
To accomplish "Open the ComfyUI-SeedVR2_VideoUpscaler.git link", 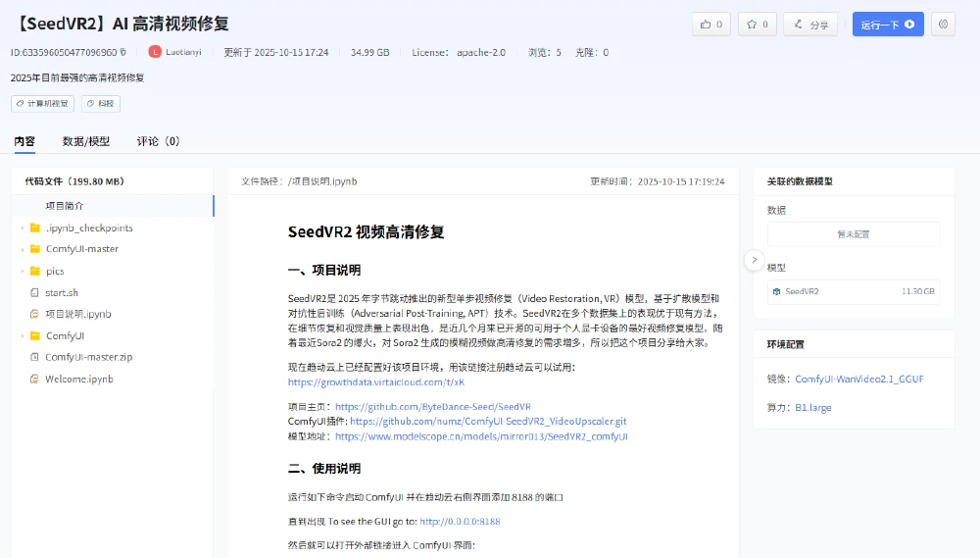I will point(488,422).
